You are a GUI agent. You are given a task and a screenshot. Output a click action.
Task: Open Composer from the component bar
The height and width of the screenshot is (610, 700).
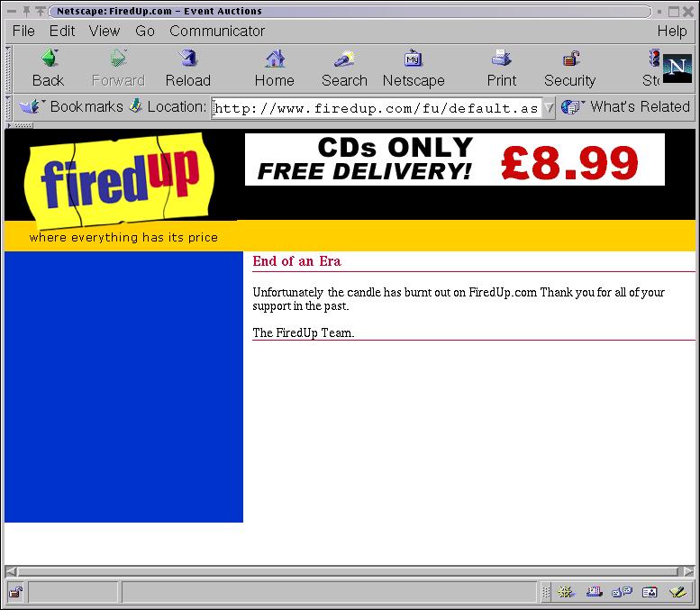coord(678,592)
